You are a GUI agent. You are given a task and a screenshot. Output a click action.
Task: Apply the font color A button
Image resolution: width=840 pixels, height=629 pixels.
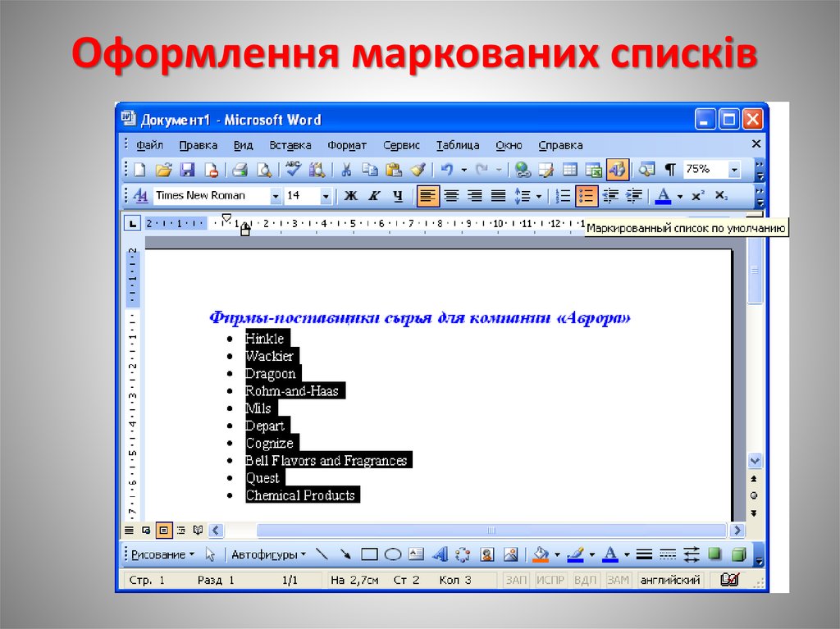(x=663, y=196)
